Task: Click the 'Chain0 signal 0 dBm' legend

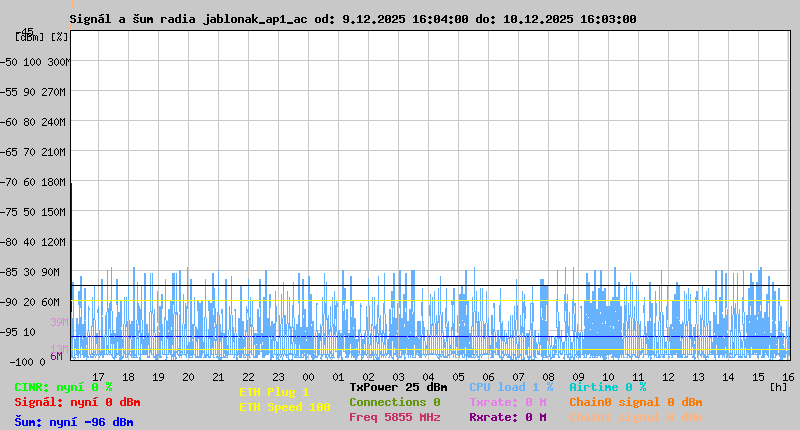Action: pyautogui.click(x=636, y=402)
